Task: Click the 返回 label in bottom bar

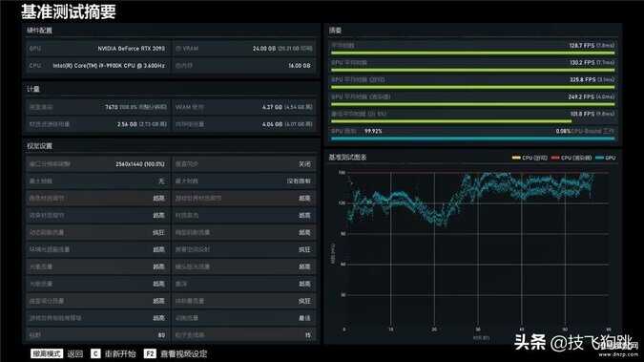Action: 75,353
